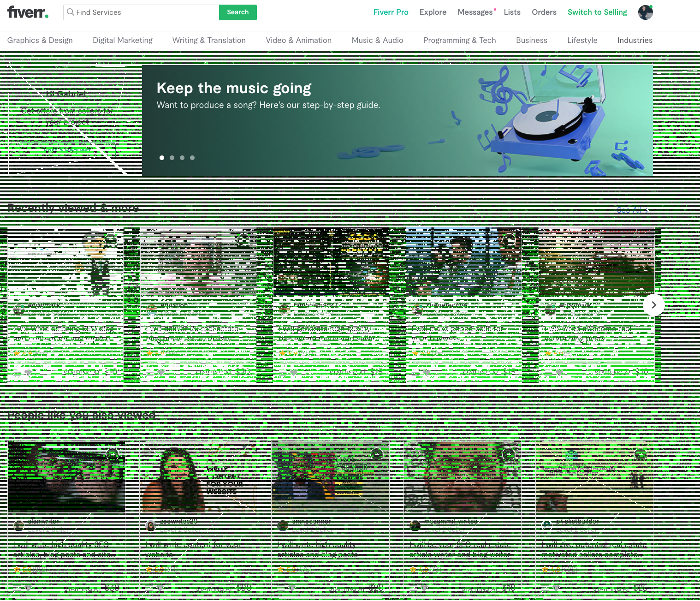
Task: Open Programming & Tech category menu
Action: click(x=459, y=41)
